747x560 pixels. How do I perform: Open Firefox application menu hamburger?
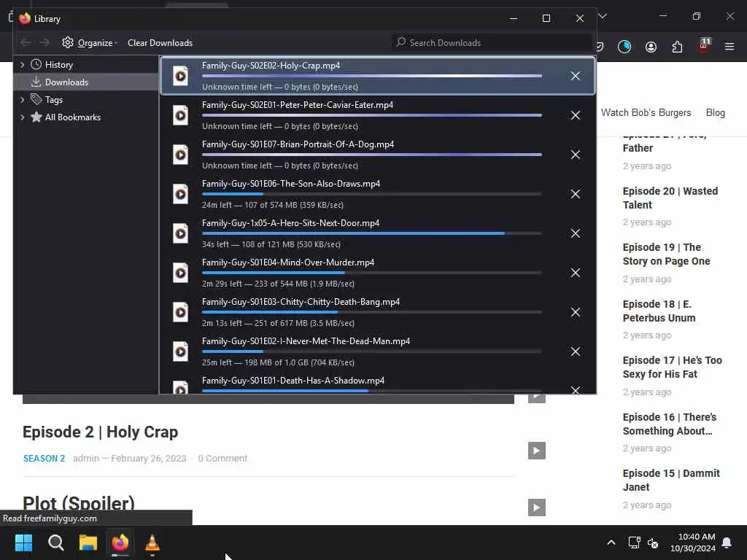729,47
